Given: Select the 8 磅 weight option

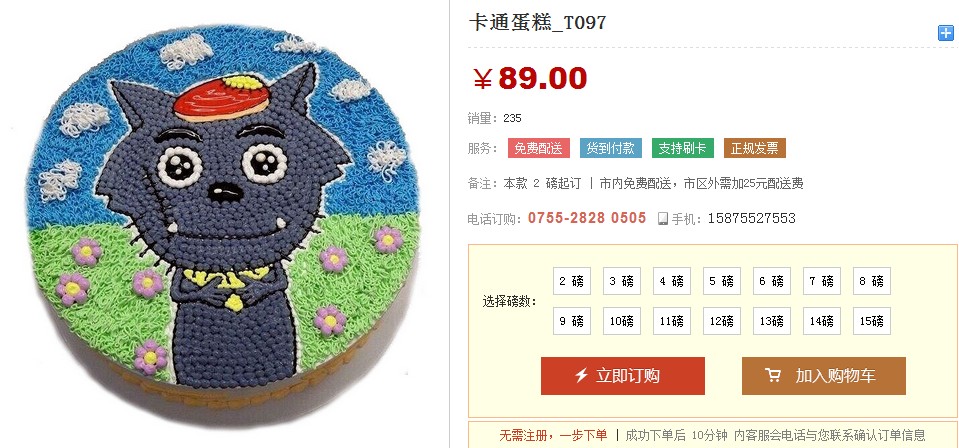Looking at the screenshot, I should [x=872, y=281].
